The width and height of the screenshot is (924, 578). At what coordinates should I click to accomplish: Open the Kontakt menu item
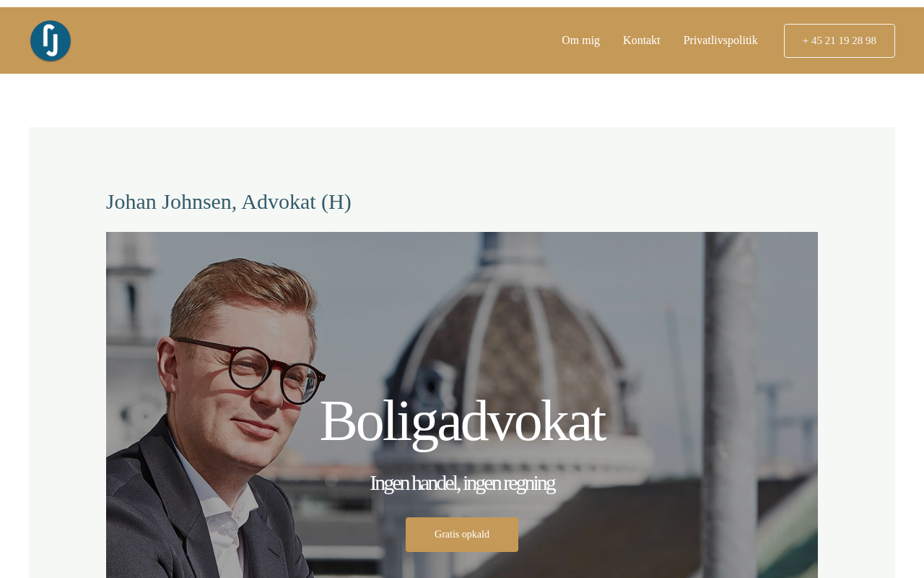pyautogui.click(x=641, y=40)
